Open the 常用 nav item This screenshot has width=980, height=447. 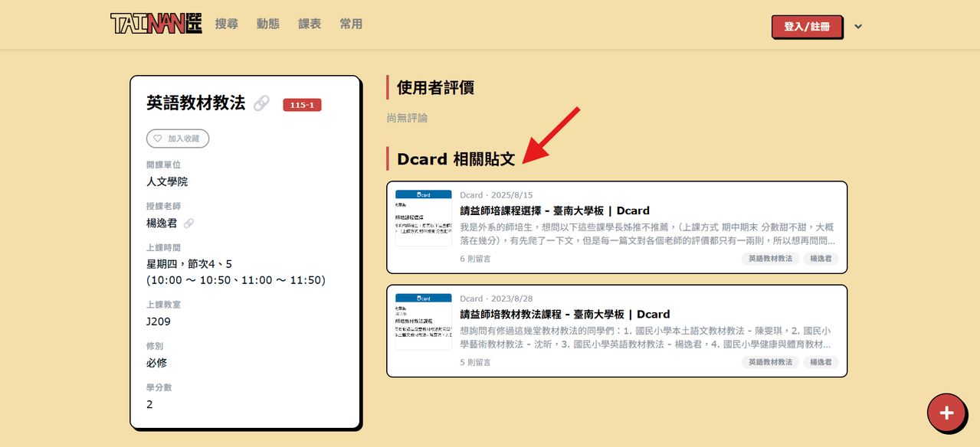point(351,24)
